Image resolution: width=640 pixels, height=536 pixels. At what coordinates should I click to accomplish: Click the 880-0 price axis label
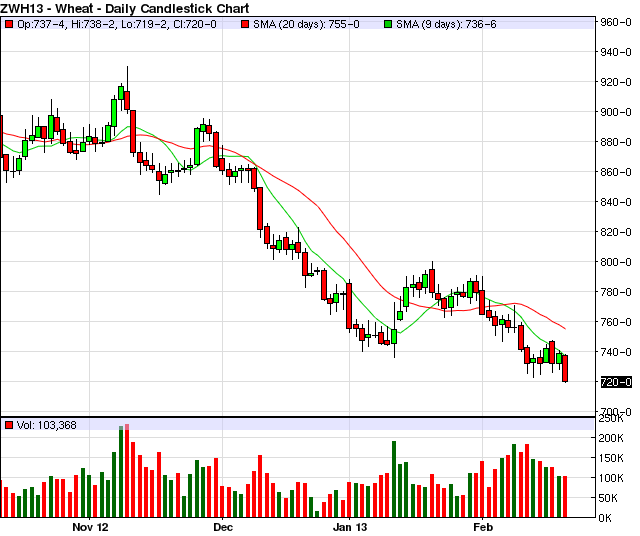[x=616, y=142]
